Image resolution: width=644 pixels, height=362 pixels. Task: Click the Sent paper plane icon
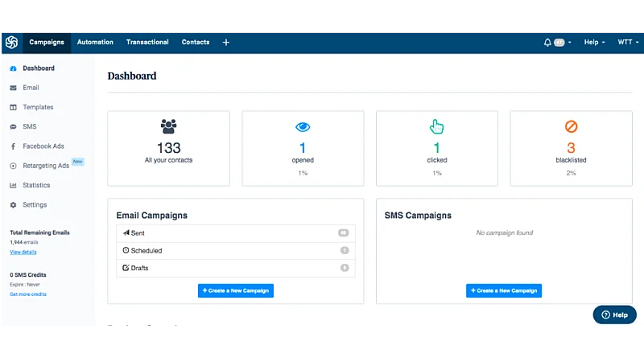click(126, 232)
